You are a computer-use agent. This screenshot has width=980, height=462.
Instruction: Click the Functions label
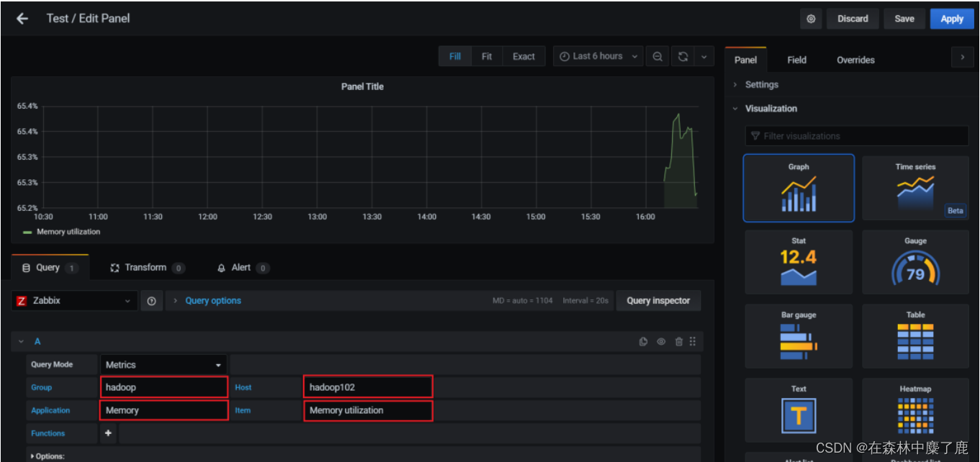tap(47, 433)
